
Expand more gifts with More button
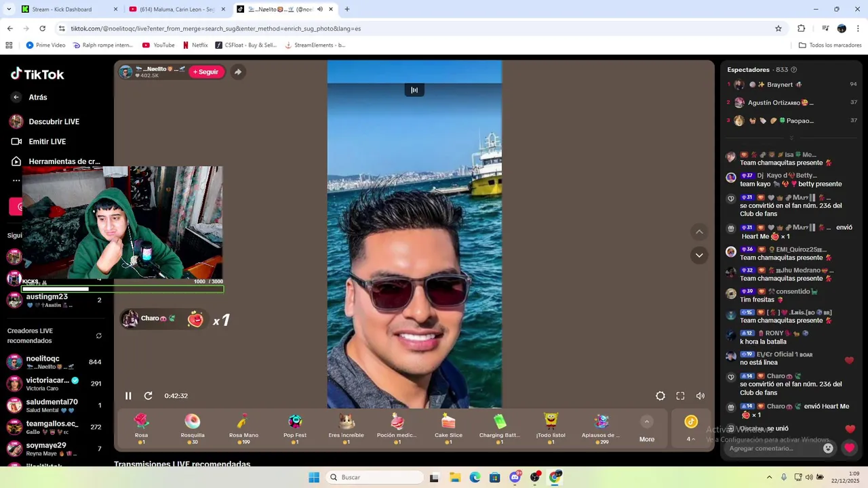click(x=647, y=430)
